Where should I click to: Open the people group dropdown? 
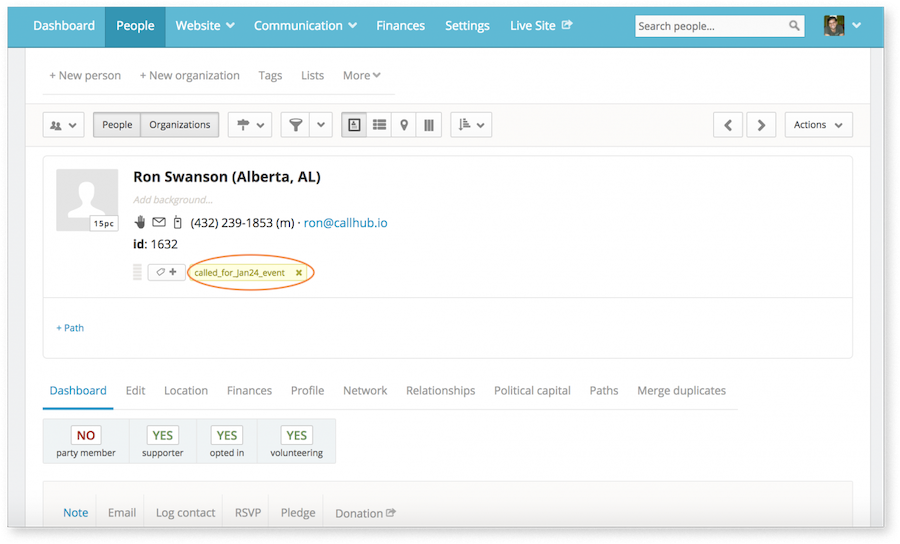click(x=63, y=125)
